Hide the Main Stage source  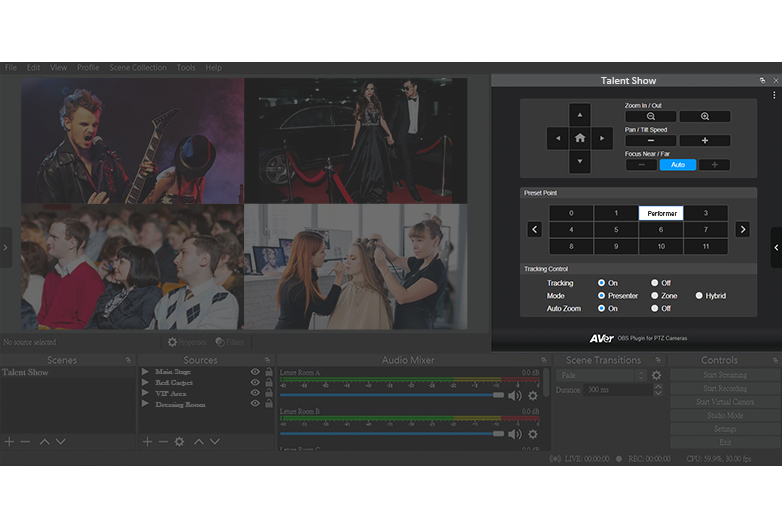(x=255, y=372)
